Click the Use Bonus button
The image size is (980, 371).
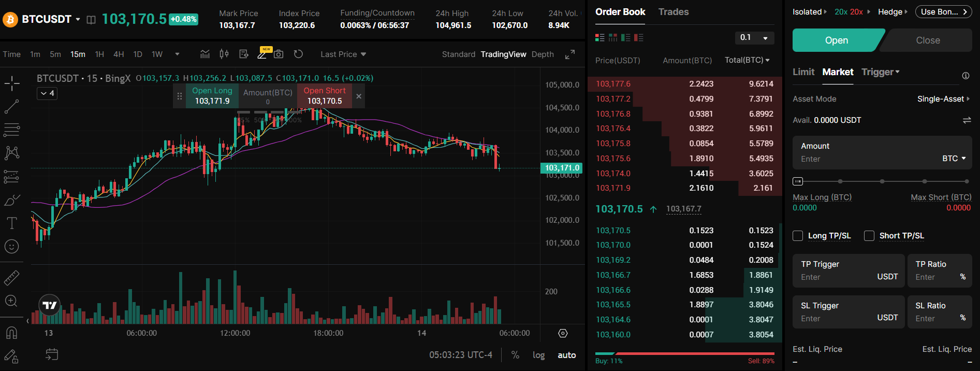pos(943,12)
